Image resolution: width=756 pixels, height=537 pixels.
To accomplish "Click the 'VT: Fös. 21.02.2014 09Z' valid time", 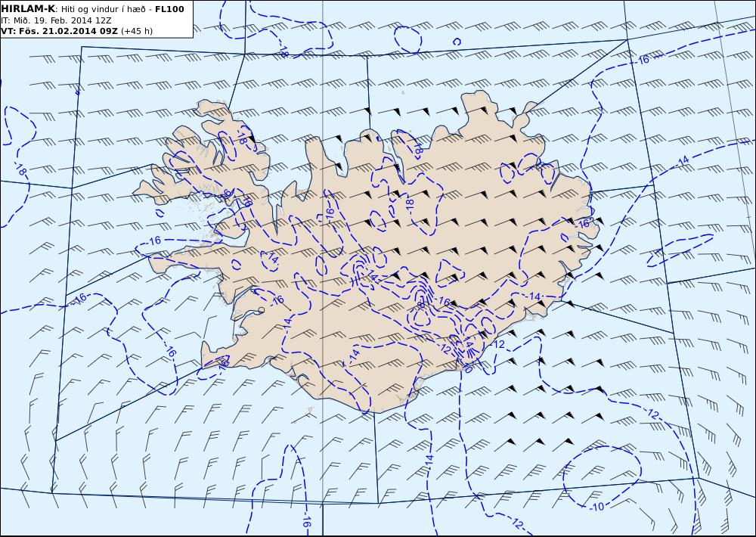I will point(59,31).
